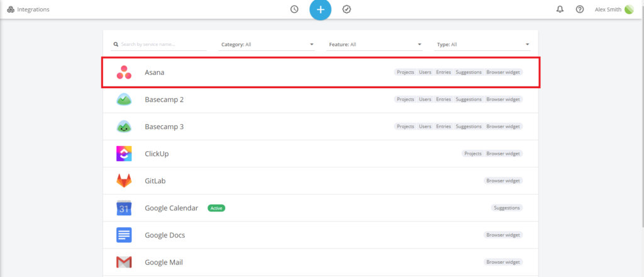Image resolution: width=644 pixels, height=277 pixels.
Task: Click Alex Smith green avatar
Action: pyautogui.click(x=629, y=9)
